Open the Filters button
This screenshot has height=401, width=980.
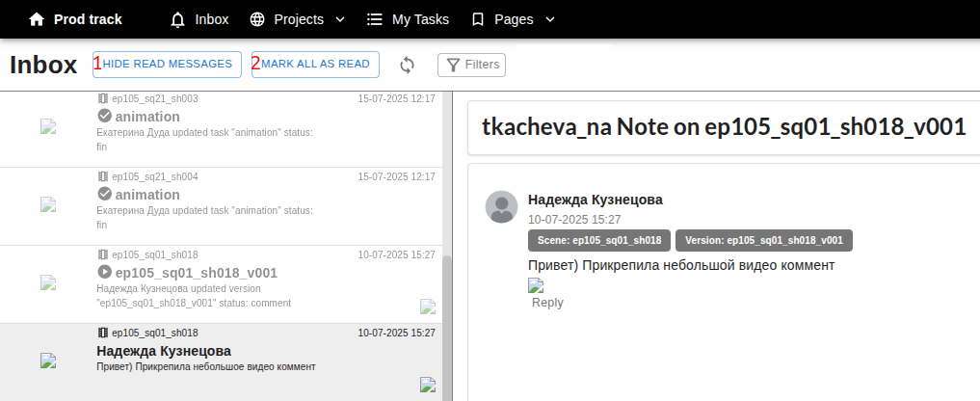pyautogui.click(x=472, y=65)
